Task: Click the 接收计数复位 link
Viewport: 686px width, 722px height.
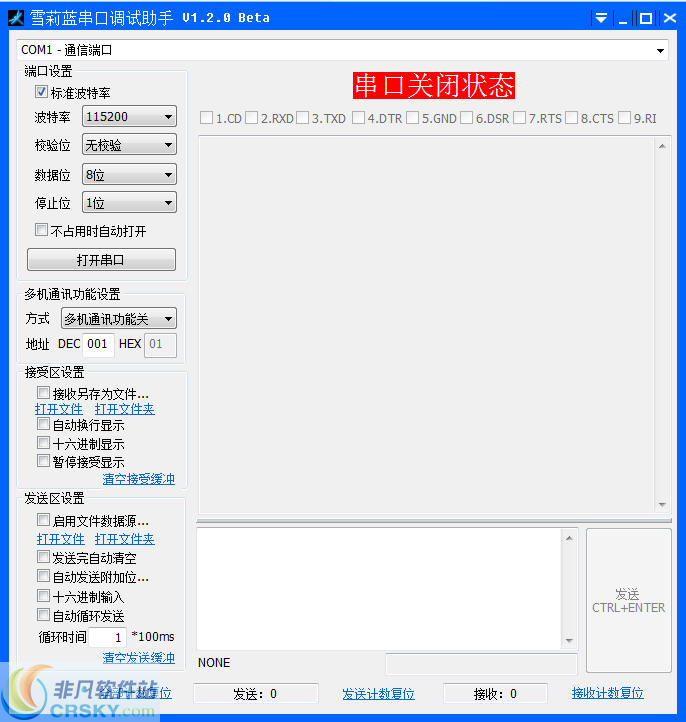Action: tap(607, 693)
